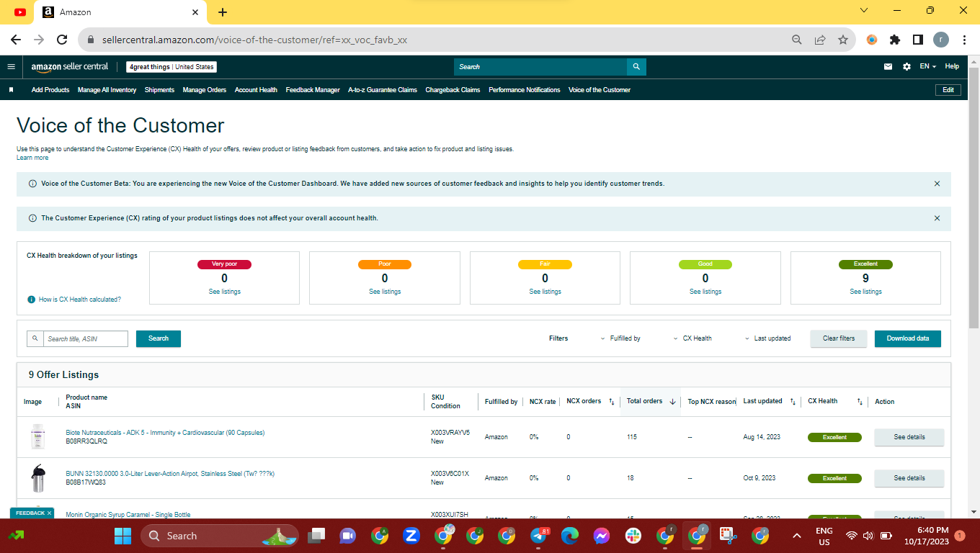Open the Snipping Tool from the taskbar
Screen dimensions: 980x553
[x=729, y=536]
